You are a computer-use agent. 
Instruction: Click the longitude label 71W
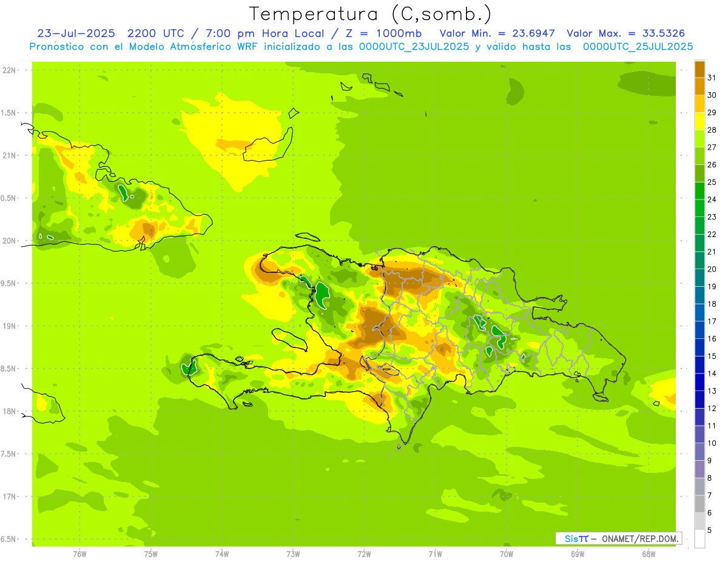click(435, 554)
